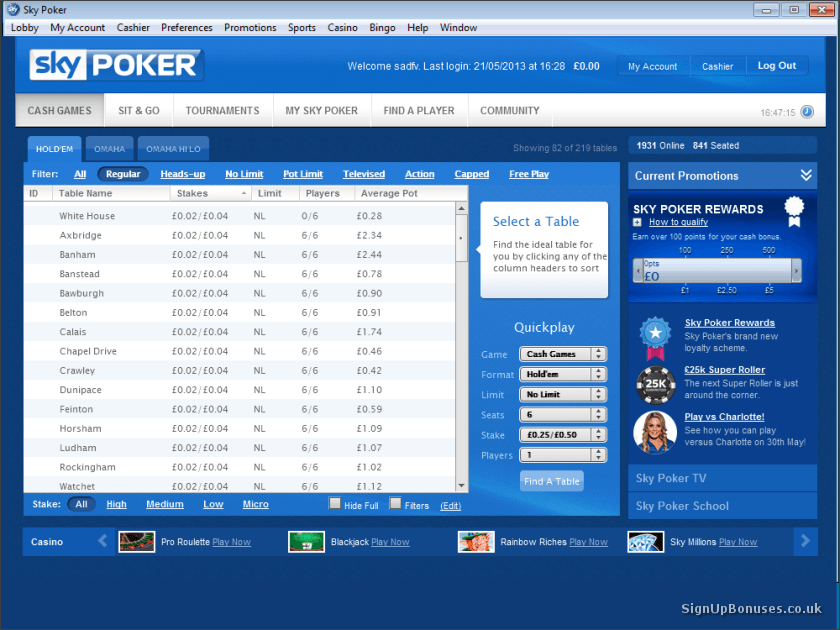Open the Players dropdown showing 1
Image resolution: width=840 pixels, height=630 pixels.
[x=562, y=455]
